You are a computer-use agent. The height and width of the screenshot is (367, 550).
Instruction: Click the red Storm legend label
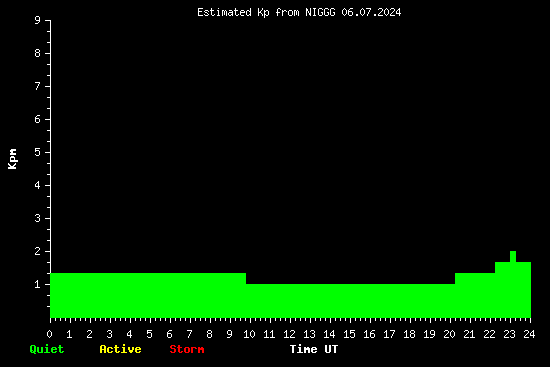click(187, 349)
